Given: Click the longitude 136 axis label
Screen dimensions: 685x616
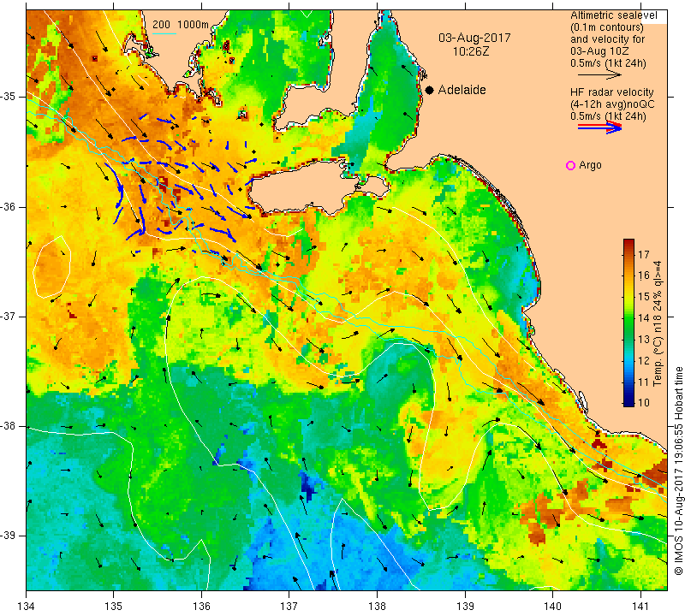Looking at the screenshot, I should click(x=201, y=607).
